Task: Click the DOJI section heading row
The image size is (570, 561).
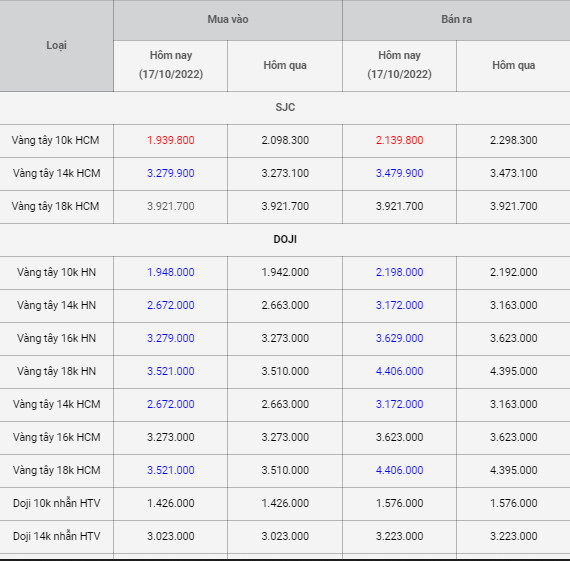Action: click(285, 240)
